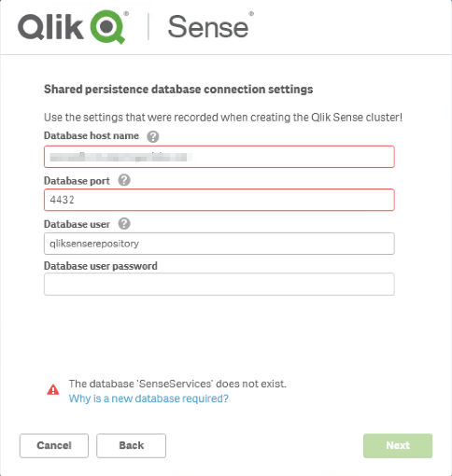Go Back to the previous step
Image resolution: width=452 pixels, height=476 pixels.
coord(131,445)
